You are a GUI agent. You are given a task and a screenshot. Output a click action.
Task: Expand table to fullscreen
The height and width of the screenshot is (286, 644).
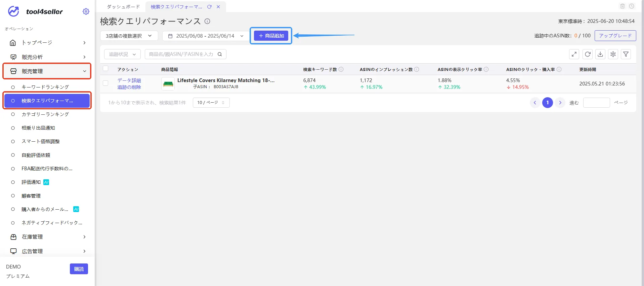coord(574,54)
